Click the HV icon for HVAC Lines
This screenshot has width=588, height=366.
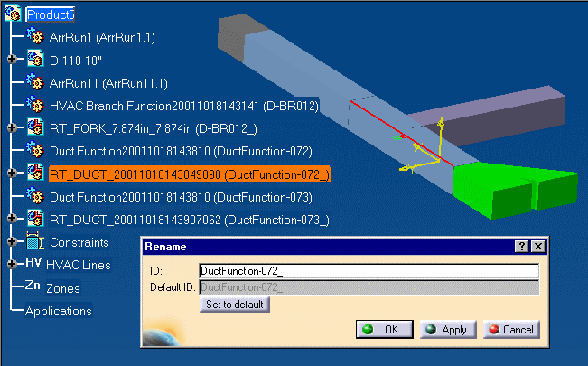[x=33, y=264]
